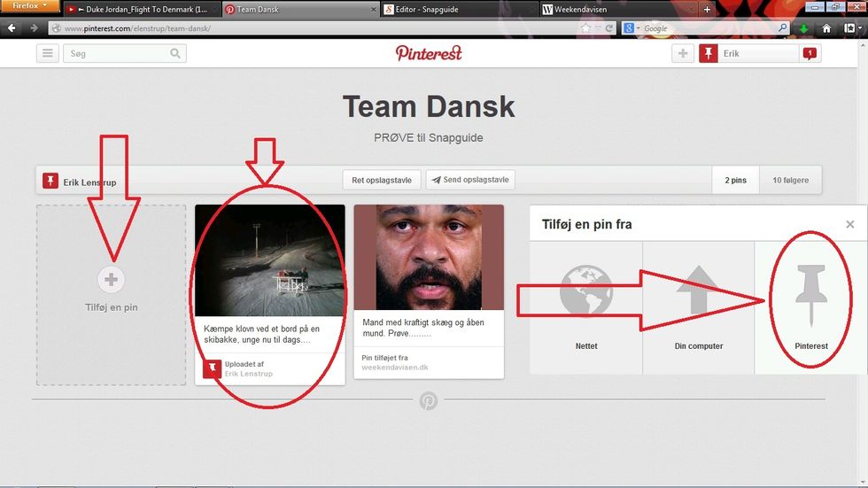Close the Tilføj en pin fra dialog
Image resolution: width=868 pixels, height=488 pixels.
tap(849, 224)
